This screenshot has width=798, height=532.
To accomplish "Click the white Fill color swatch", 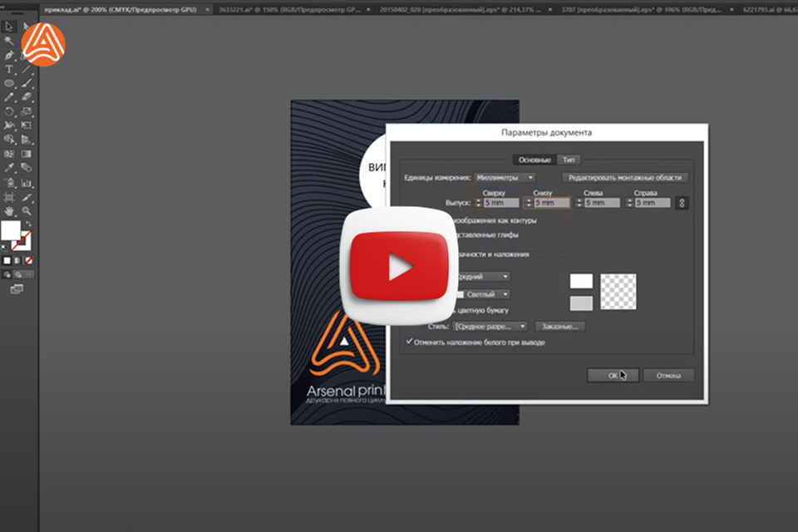I will coord(12,230).
